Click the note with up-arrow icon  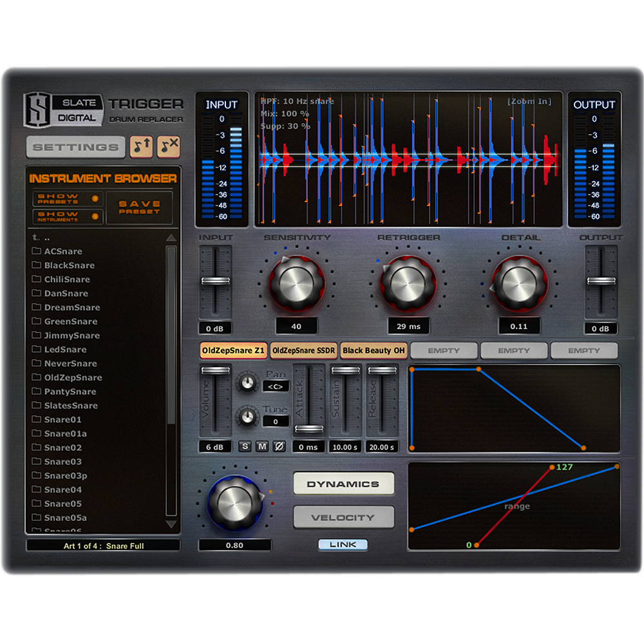click(x=141, y=147)
